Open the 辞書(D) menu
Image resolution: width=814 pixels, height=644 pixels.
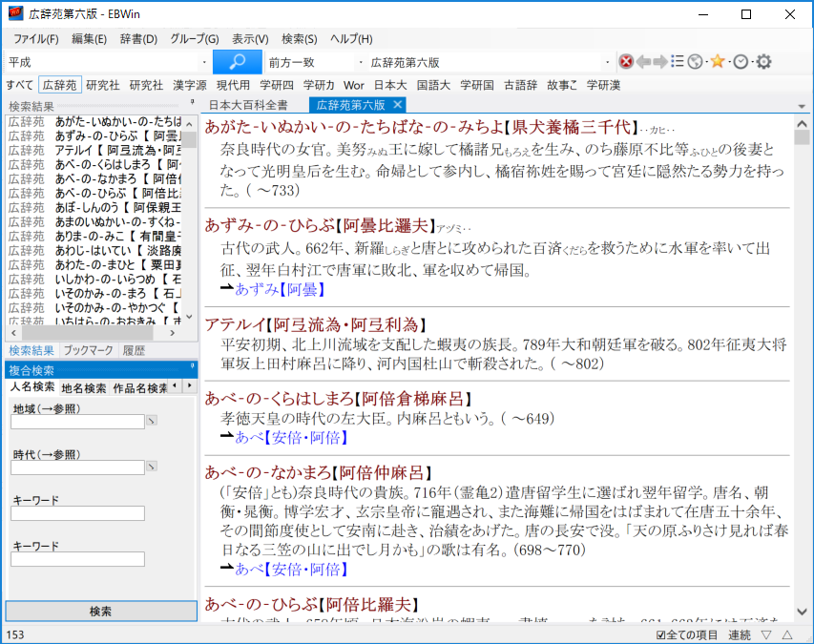pyautogui.click(x=138, y=39)
